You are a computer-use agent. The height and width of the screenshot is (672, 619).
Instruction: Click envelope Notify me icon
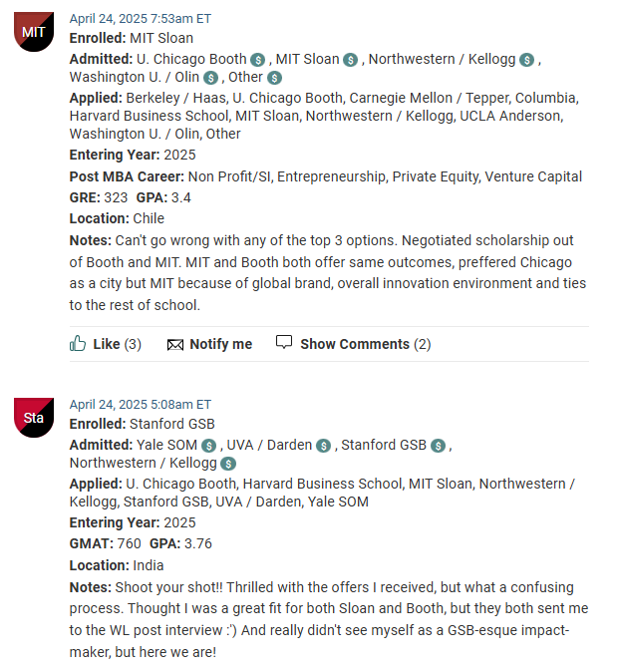(175, 345)
